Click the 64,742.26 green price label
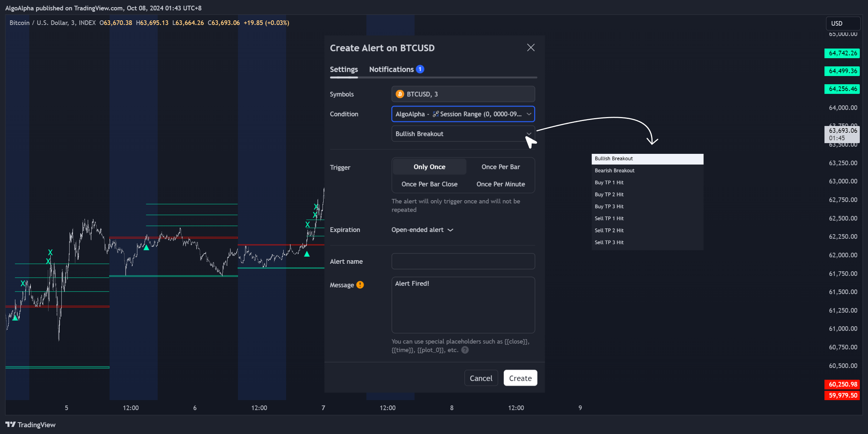Image resolution: width=868 pixels, height=434 pixels. click(842, 53)
